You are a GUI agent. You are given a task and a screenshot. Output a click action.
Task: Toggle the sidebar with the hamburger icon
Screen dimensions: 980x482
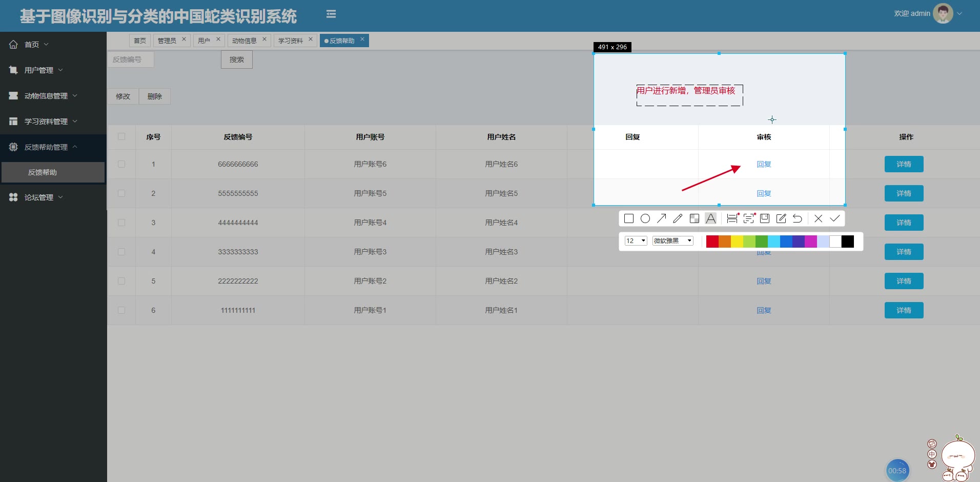[x=331, y=14]
